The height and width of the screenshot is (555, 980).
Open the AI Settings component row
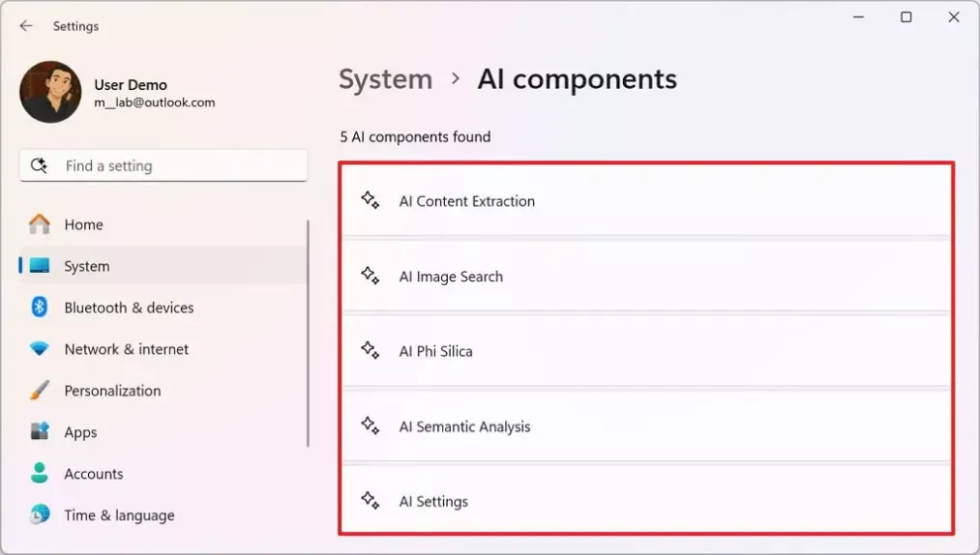646,500
